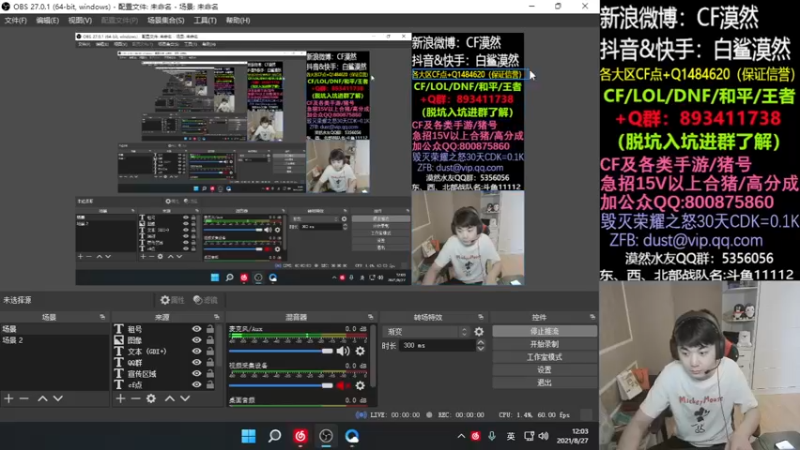
Task: Lock the 租号 source
Action: click(x=210, y=329)
